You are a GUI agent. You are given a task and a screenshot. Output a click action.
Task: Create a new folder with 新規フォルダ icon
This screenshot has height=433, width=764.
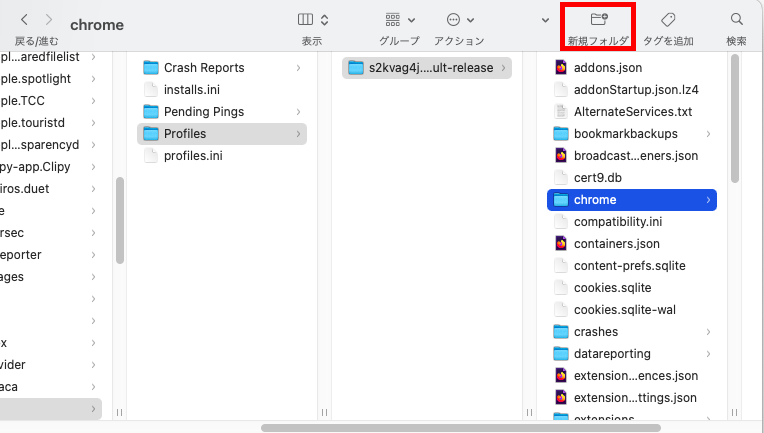coord(599,19)
